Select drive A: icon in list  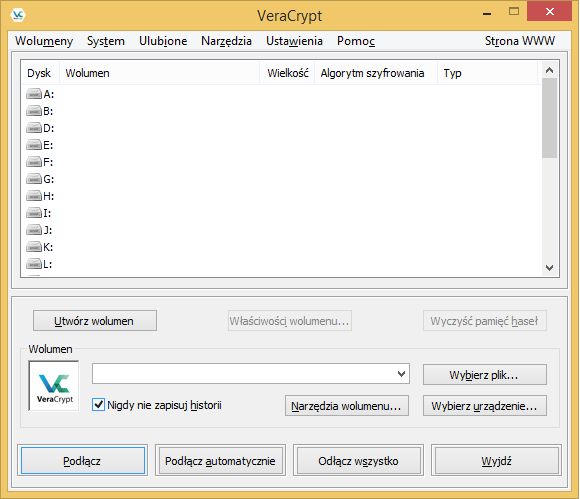point(34,94)
